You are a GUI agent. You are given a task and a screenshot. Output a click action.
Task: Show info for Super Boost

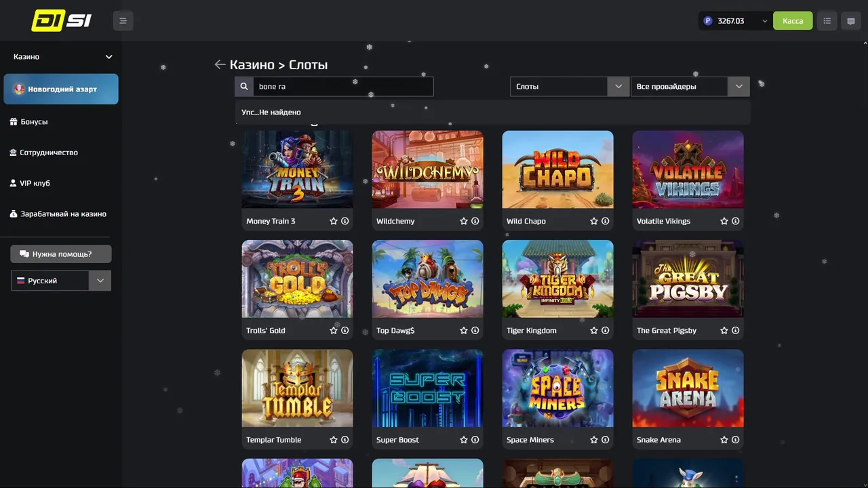(x=475, y=440)
